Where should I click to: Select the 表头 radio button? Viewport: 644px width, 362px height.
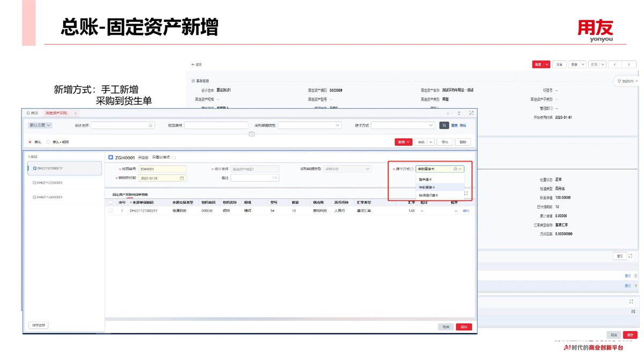coord(30,142)
